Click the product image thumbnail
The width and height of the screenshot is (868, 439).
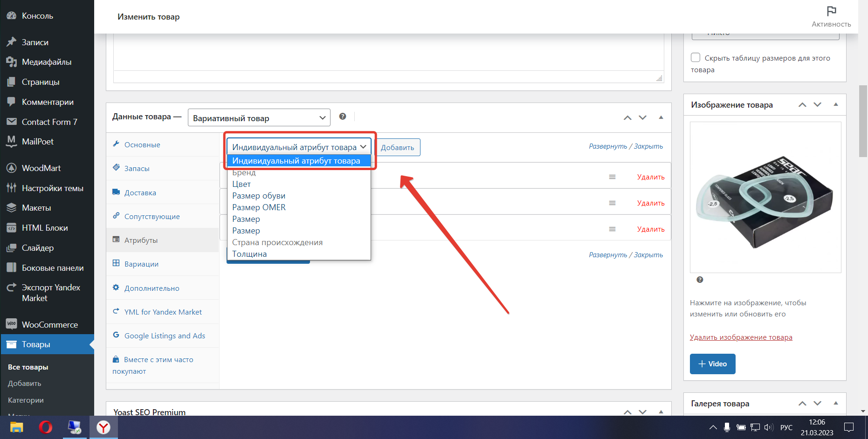tap(765, 198)
